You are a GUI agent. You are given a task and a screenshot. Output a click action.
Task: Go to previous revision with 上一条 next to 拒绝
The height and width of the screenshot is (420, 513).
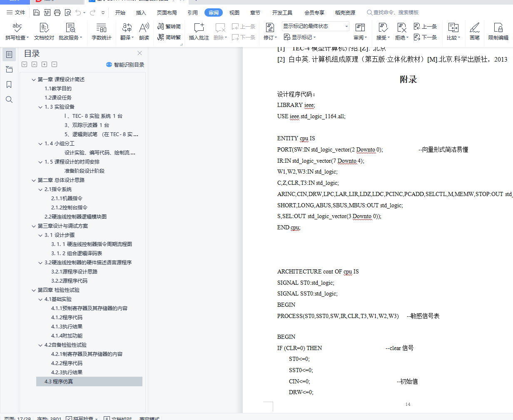pyautogui.click(x=425, y=26)
